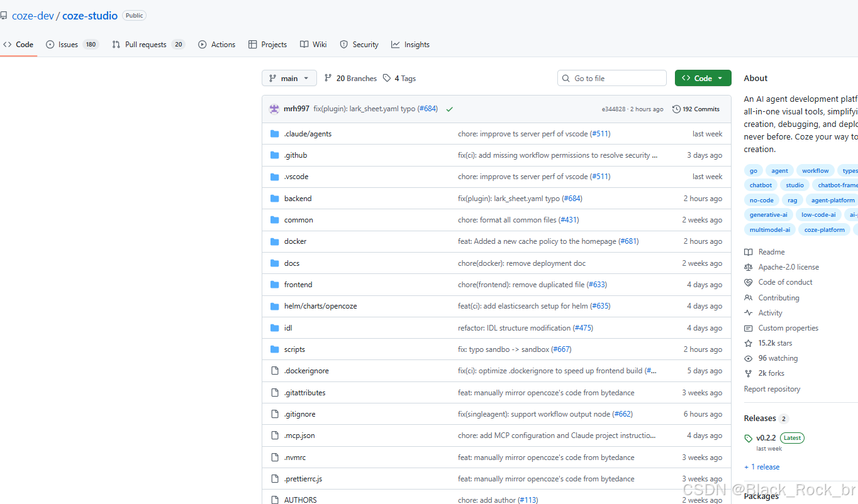The image size is (858, 504).
Task: Click the folder icon beside .github
Action: click(274, 155)
